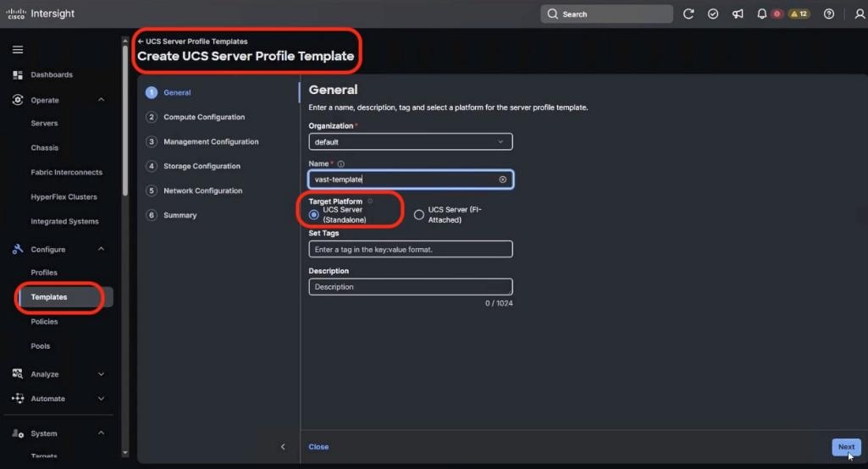
Task: Click sidebar scrollbar down arrow
Action: (x=125, y=453)
